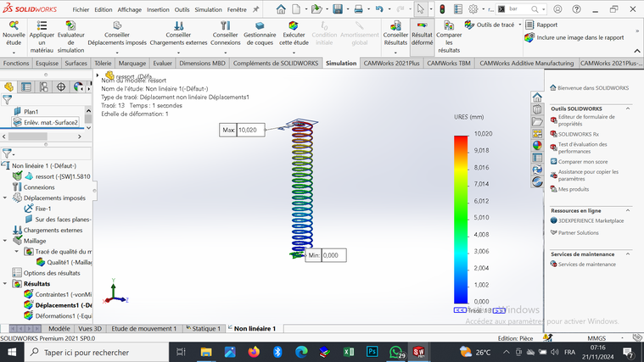Click the save disk icon
The height and width of the screenshot is (362, 644).
[x=338, y=9]
